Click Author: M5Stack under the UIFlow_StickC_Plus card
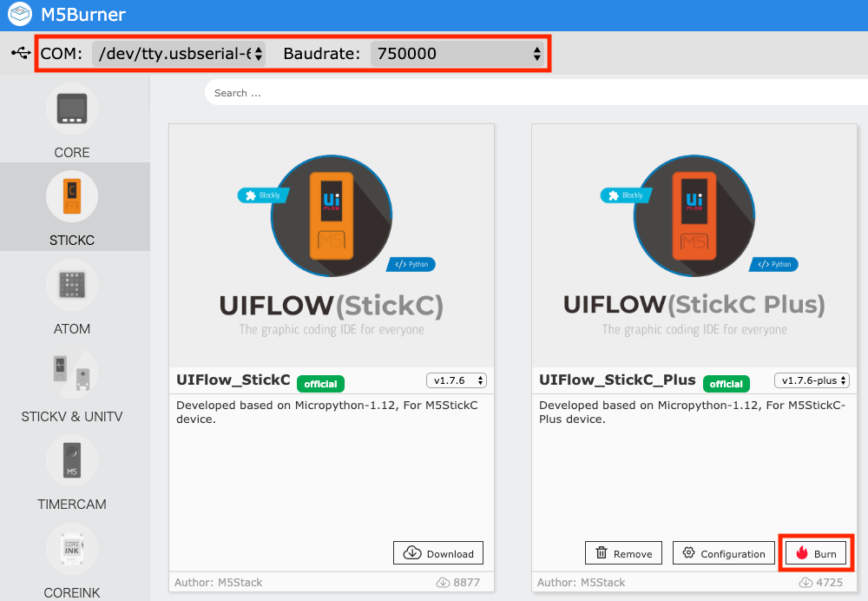 pyautogui.click(x=582, y=582)
